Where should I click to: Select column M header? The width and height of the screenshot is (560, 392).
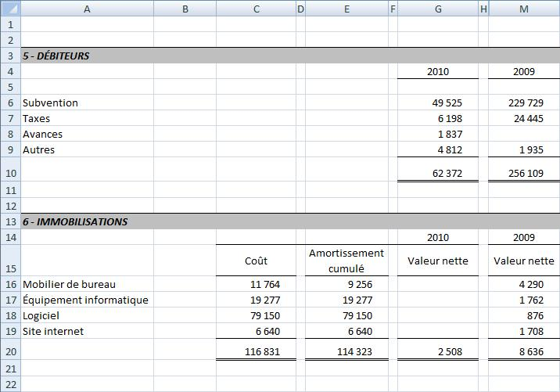[x=524, y=9]
